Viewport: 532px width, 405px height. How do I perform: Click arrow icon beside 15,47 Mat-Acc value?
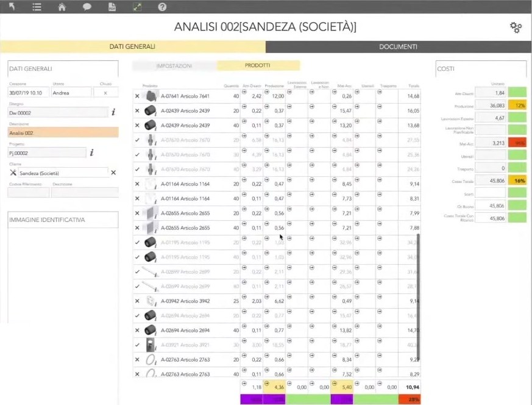335,107
